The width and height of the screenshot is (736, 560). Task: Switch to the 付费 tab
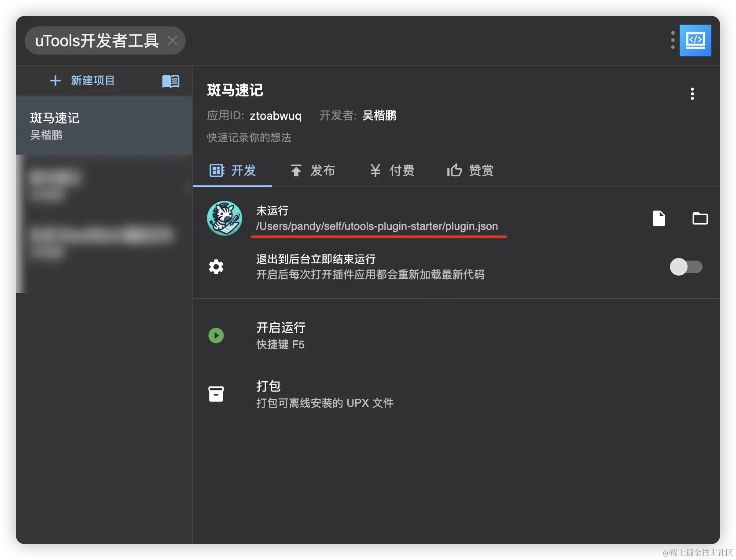(x=392, y=170)
